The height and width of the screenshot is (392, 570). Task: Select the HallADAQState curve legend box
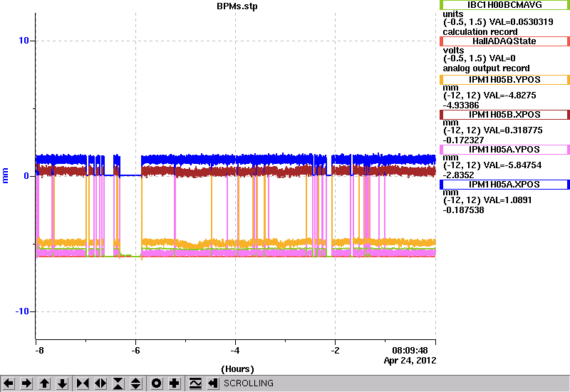click(504, 41)
